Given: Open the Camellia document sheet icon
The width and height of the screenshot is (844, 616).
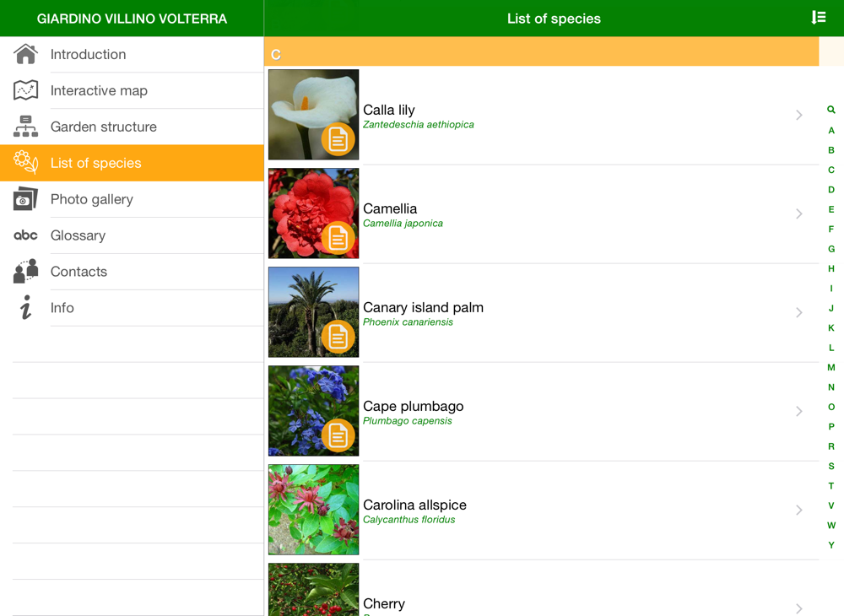Looking at the screenshot, I should (338, 238).
